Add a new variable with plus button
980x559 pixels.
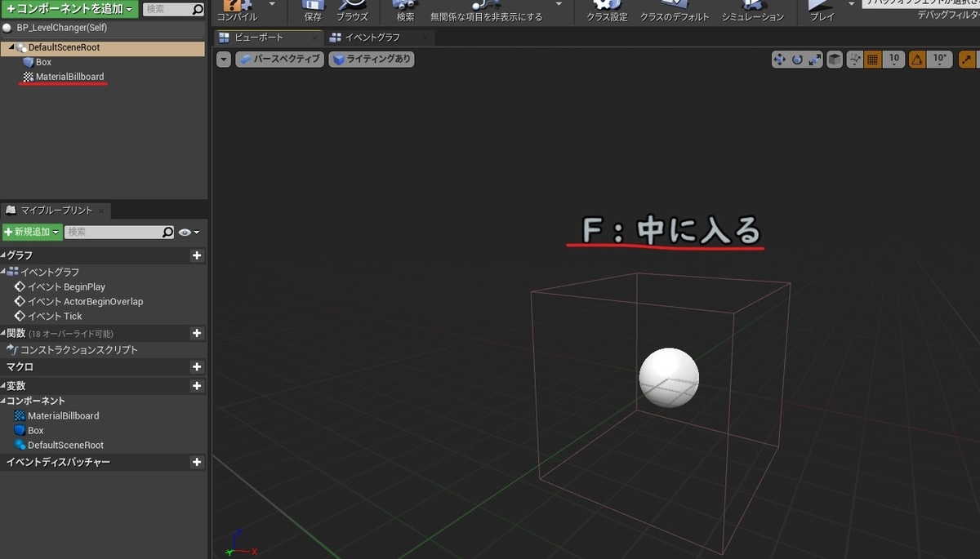pyautogui.click(x=196, y=386)
